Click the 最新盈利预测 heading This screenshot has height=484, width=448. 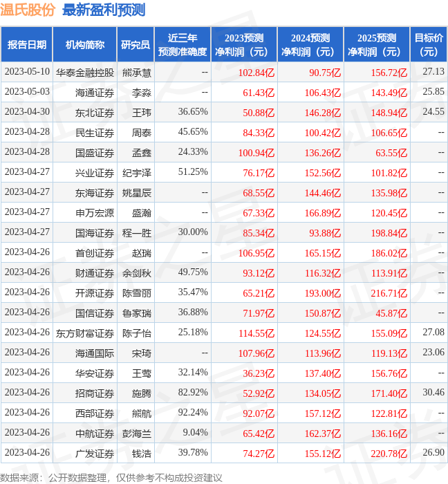click(x=104, y=10)
